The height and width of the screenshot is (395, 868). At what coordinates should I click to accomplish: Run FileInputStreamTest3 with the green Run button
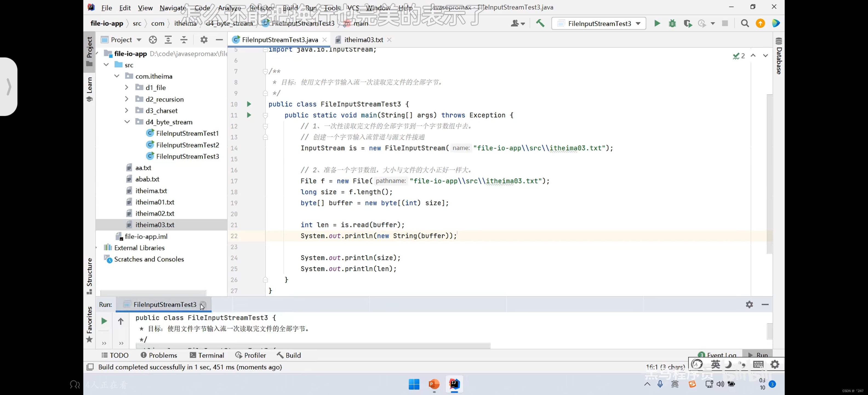click(657, 23)
